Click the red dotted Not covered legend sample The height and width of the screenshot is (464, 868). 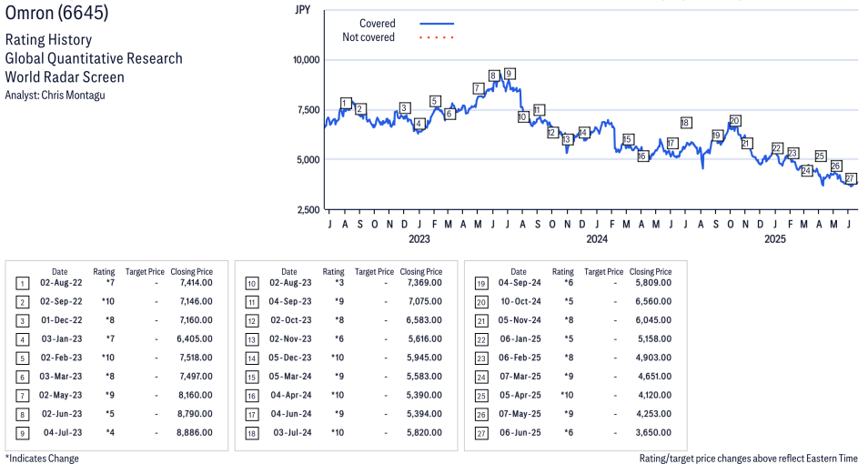[437, 37]
